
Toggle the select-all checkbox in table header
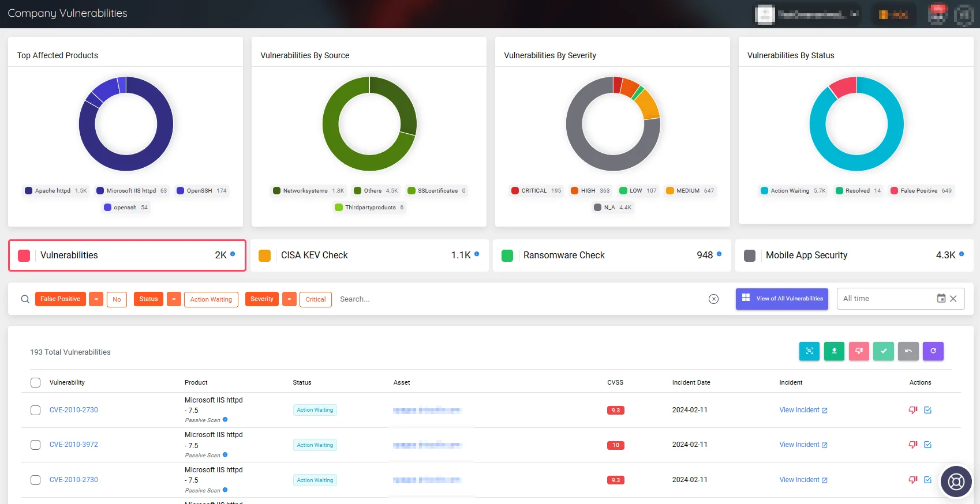[x=35, y=382]
